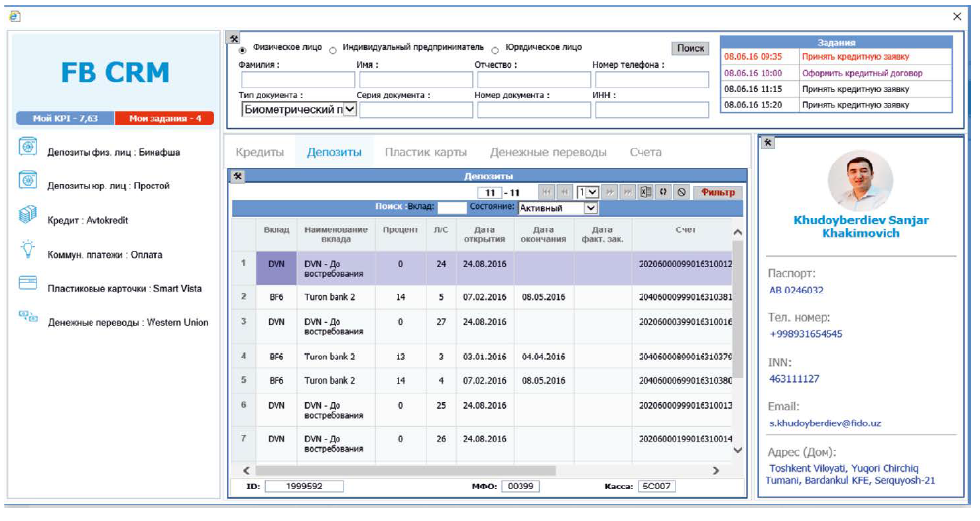This screenshot has width=980, height=521.
Task: Click row 4 date 04.04.2016 cell
Action: click(543, 357)
